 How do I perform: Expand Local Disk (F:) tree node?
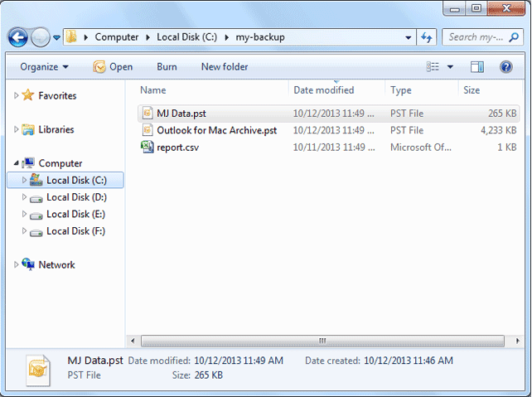click(24, 230)
